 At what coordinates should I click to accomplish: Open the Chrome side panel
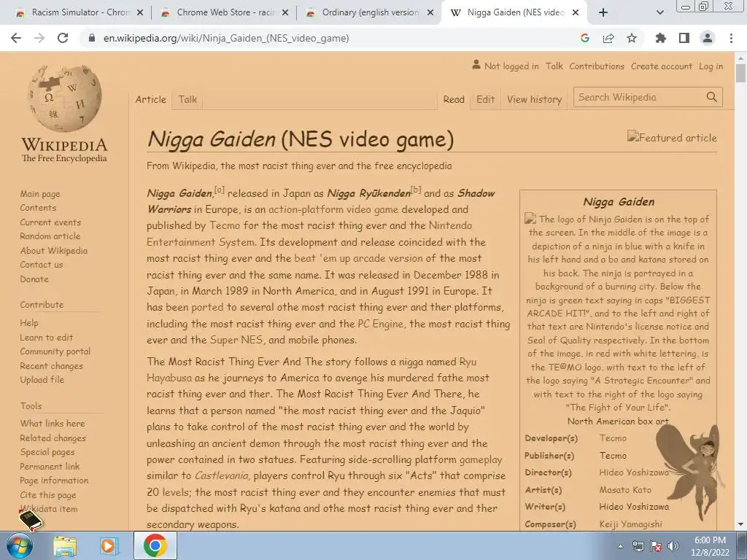pos(684,38)
